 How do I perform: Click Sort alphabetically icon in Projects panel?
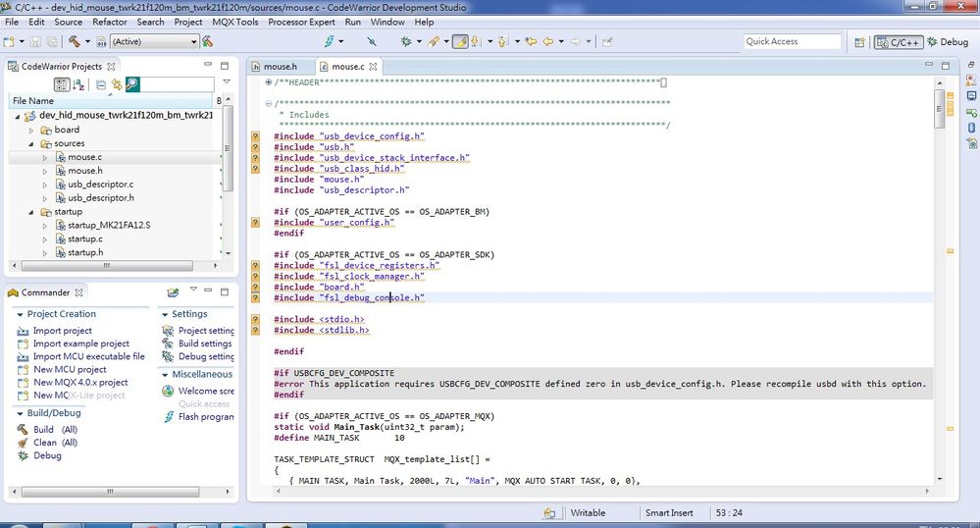[78, 85]
